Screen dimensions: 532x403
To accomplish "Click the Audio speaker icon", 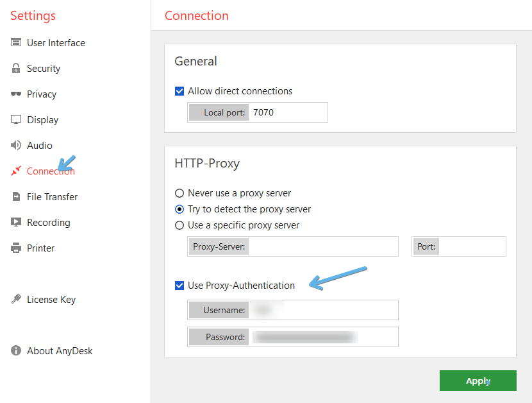I will coord(16,146).
